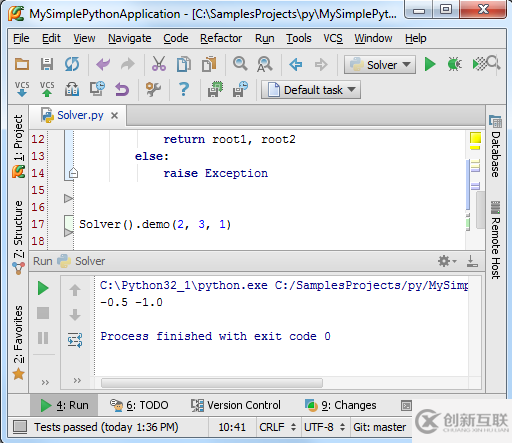Toggle soft wraps in Run console

[x=75, y=340]
